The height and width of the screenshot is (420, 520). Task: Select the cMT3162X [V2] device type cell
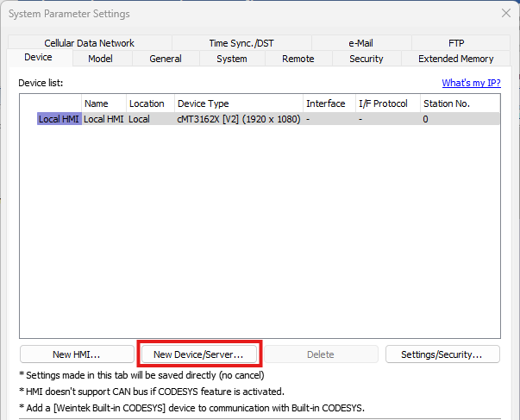tap(239, 119)
